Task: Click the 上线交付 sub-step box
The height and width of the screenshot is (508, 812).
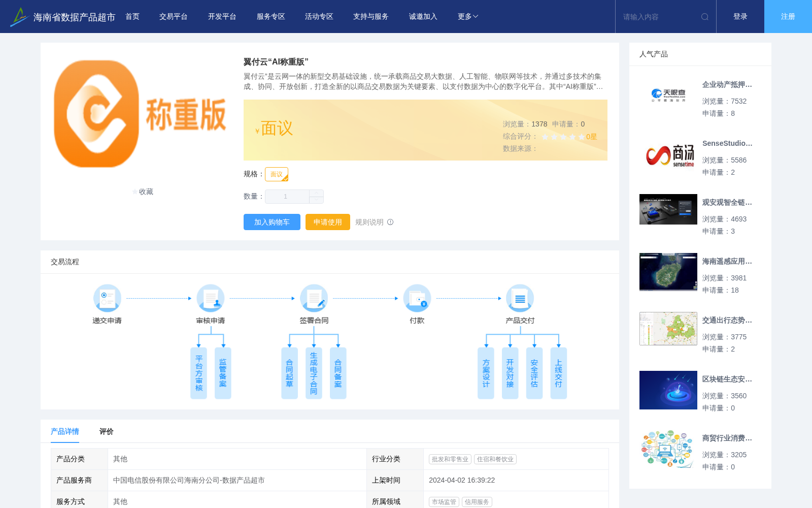Action: [559, 373]
